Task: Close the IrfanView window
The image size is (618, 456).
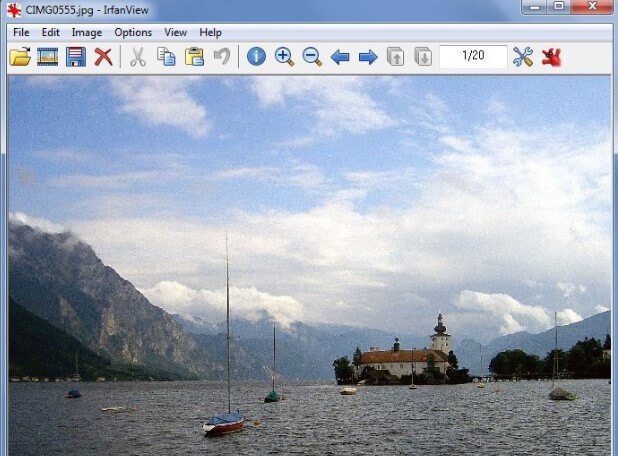Action: [592, 7]
